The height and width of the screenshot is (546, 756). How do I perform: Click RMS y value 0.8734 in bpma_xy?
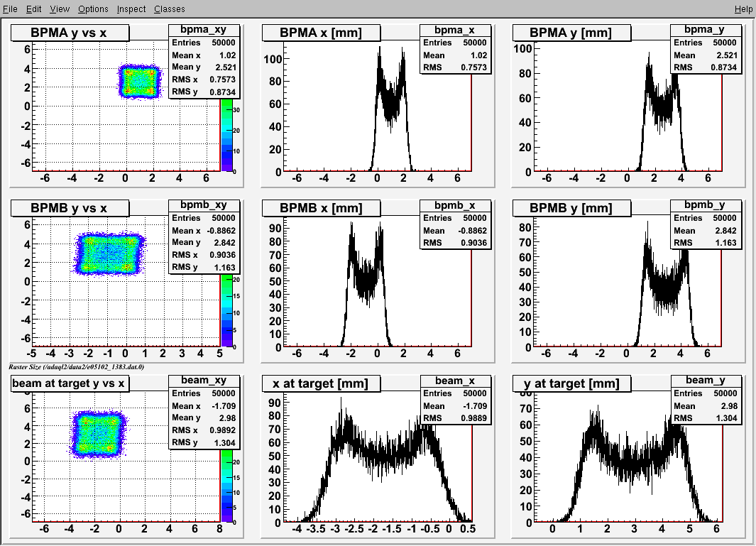pyautogui.click(x=222, y=92)
